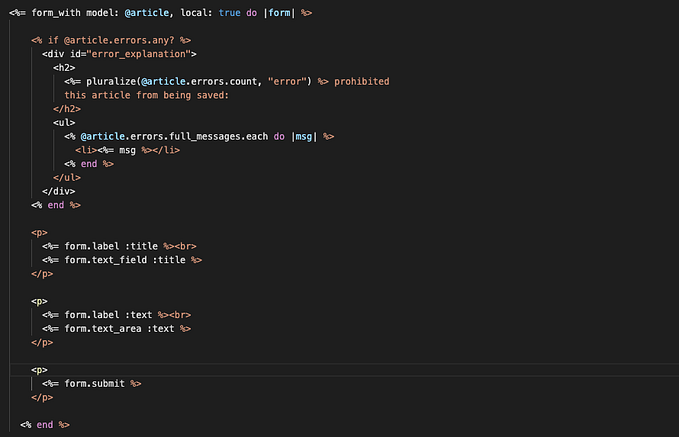The height and width of the screenshot is (437, 679).
Task: Select the 'error_explanation' id string
Action: pos(141,54)
